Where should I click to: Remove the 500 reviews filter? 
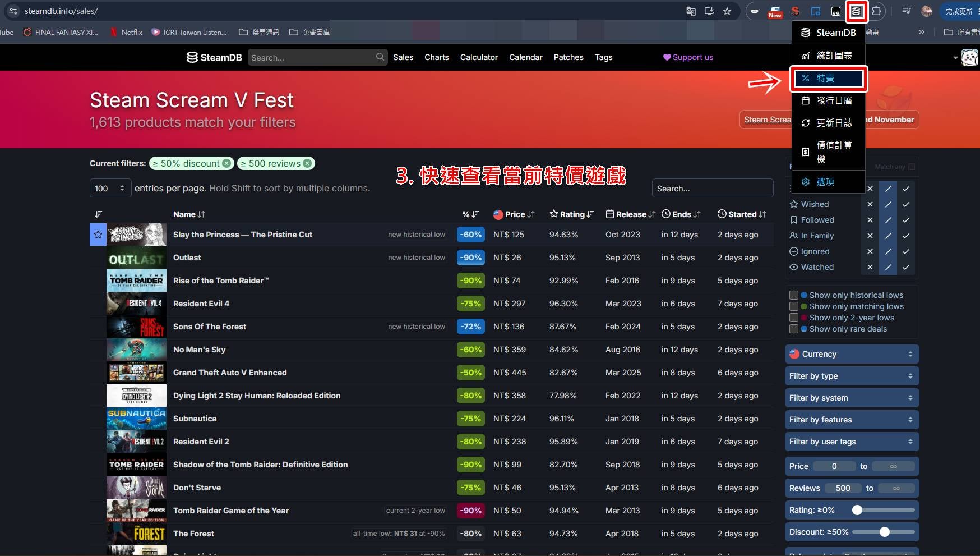tap(307, 163)
